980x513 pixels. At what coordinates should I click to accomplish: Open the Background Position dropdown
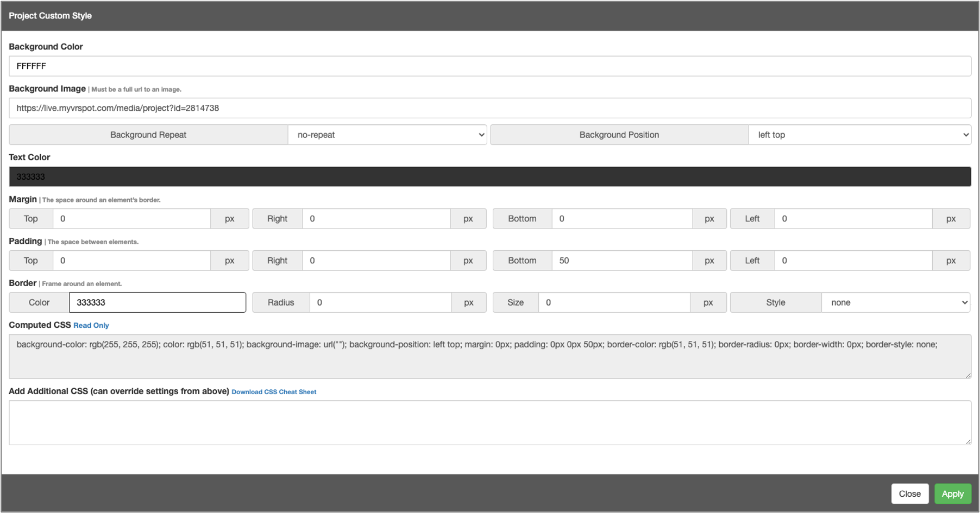859,135
